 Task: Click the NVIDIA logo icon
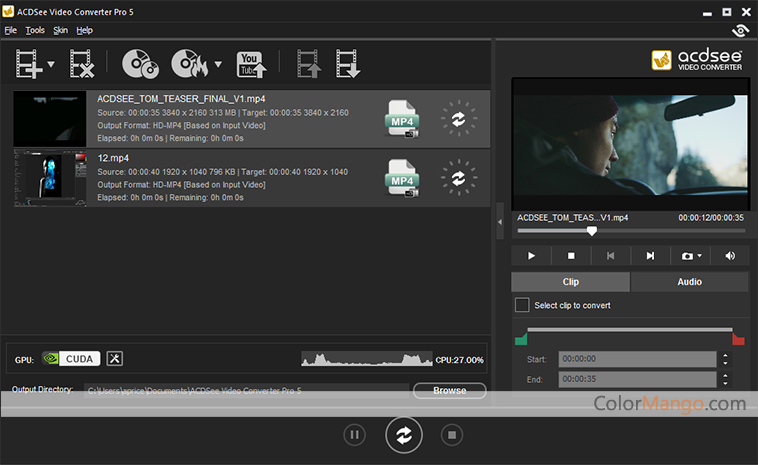[x=51, y=359]
